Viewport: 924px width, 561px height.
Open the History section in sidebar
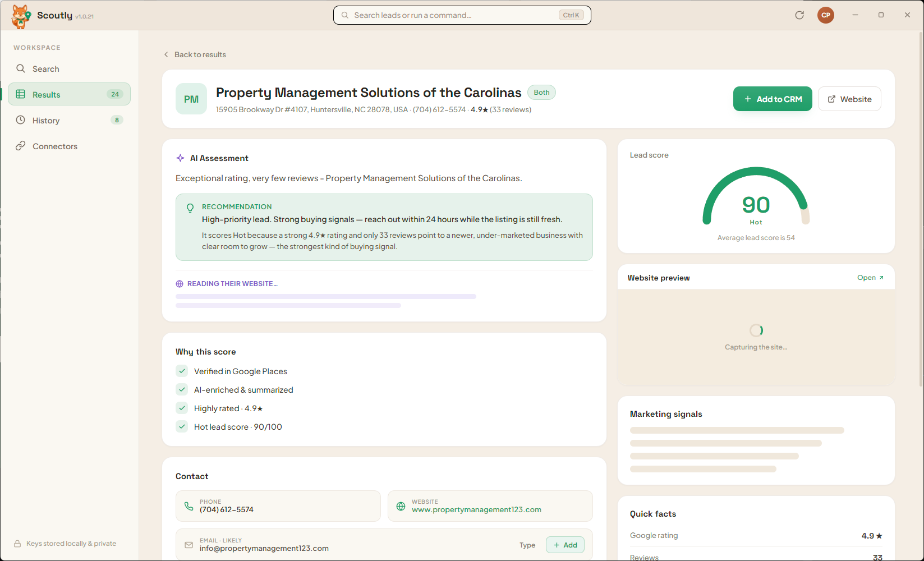pos(69,120)
